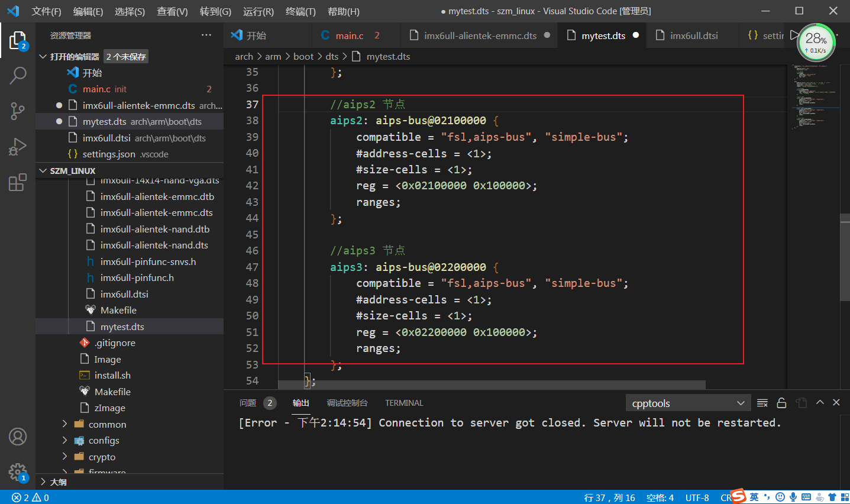Click the keyboard icon in IME toolbar
Screen dimensions: 850x504
point(806,497)
